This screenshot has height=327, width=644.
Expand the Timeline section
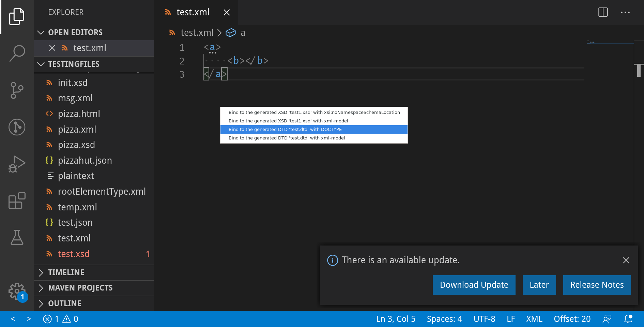[94, 272]
